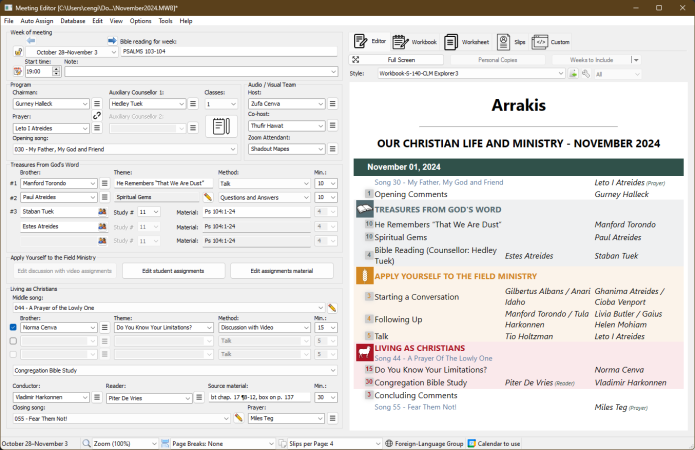This screenshot has width=695, height=450.
Task: Open the File menu
Action: pos(8,21)
